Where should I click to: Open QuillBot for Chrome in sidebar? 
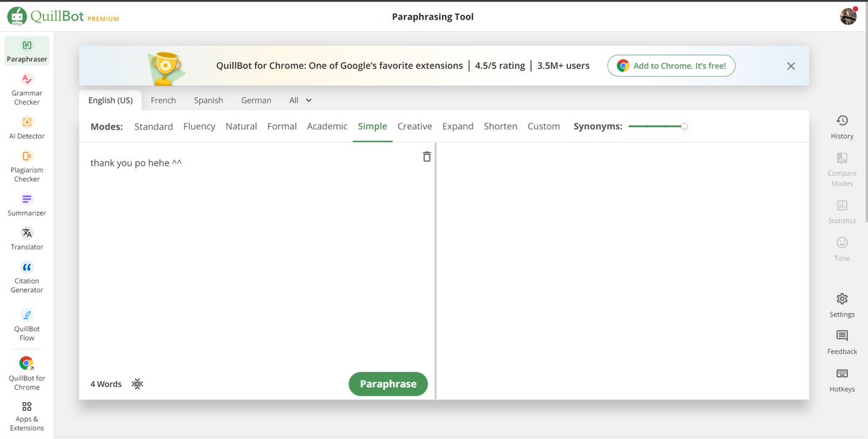[27, 373]
